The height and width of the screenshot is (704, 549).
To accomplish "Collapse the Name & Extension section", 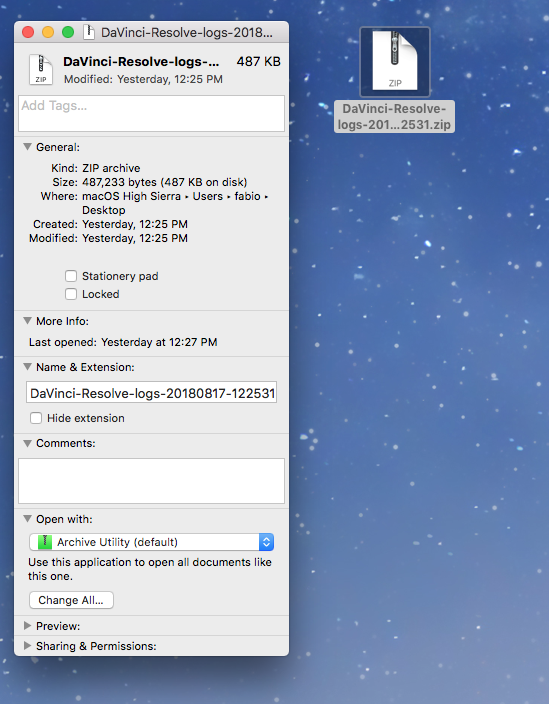I will point(27,367).
